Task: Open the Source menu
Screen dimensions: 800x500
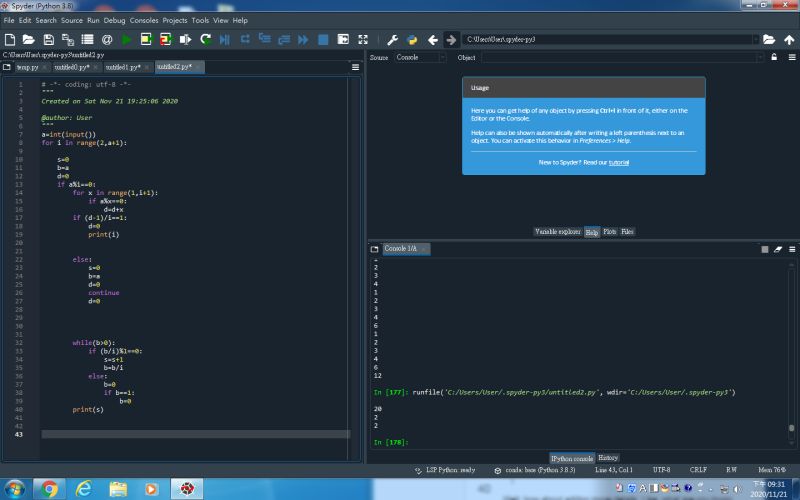Action: click(72, 20)
